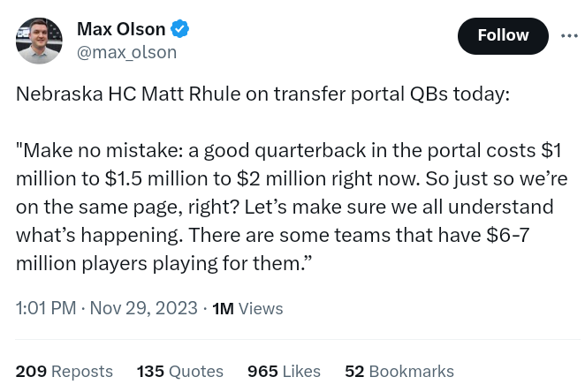The image size is (585, 392).
Task: Click the word "Views" label
Action: [x=261, y=308]
